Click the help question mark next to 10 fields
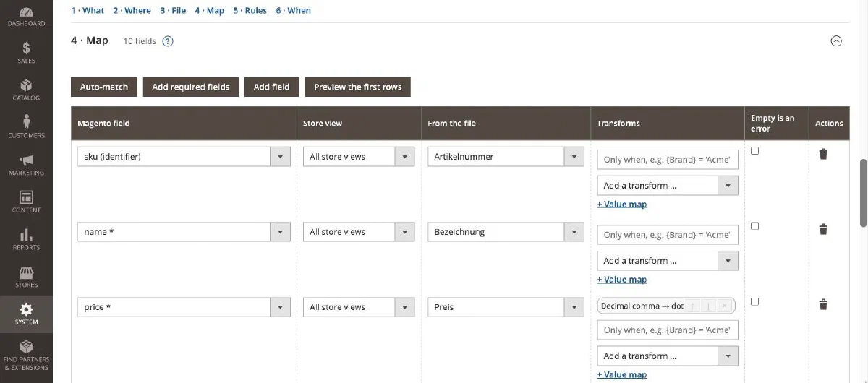Screen dimensions: 868x383 pyautogui.click(x=168, y=41)
